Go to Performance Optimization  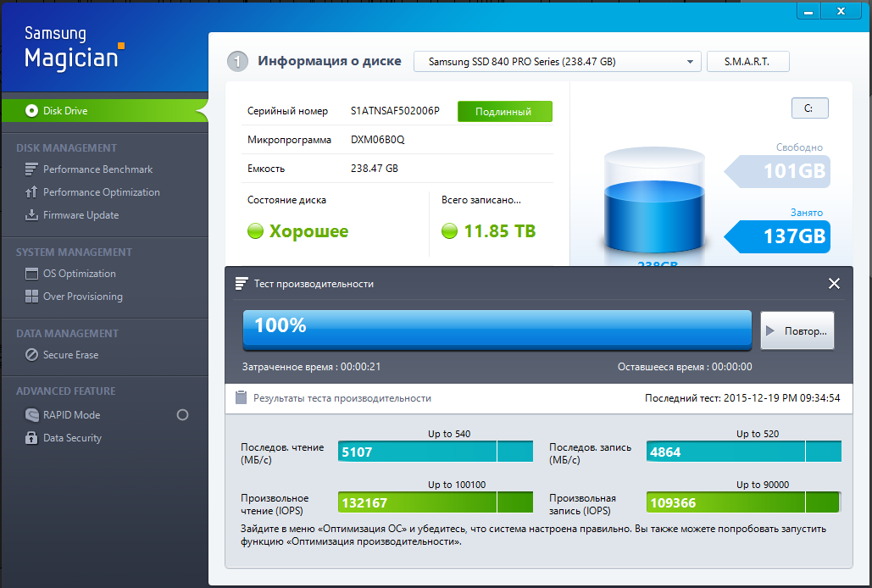(101, 192)
